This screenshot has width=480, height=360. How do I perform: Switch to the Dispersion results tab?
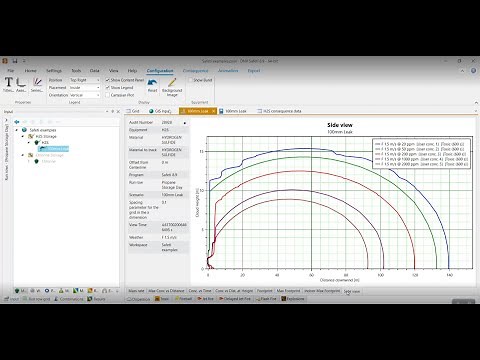(x=138, y=299)
